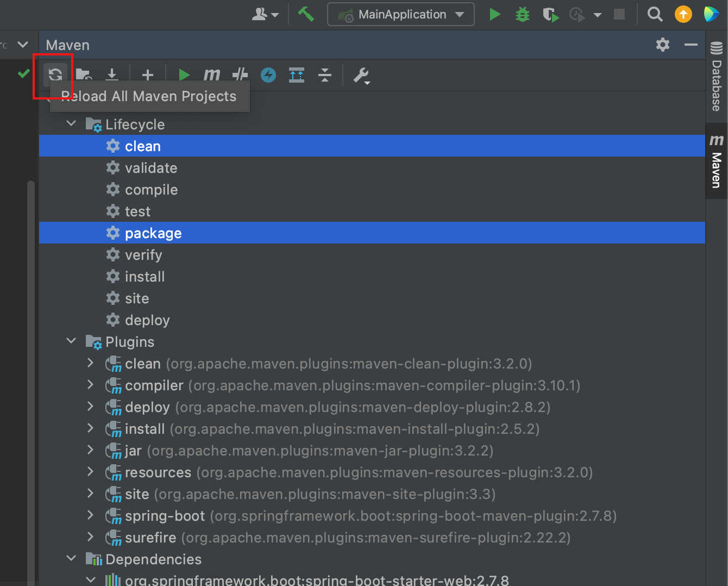Click the Search Everywhere magnifier icon

pyautogui.click(x=655, y=14)
